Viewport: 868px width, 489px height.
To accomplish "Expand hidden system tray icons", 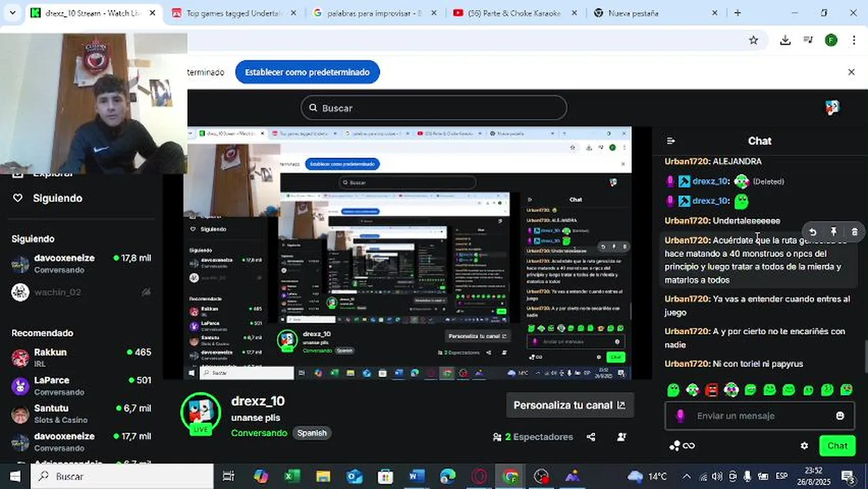I will [x=686, y=476].
